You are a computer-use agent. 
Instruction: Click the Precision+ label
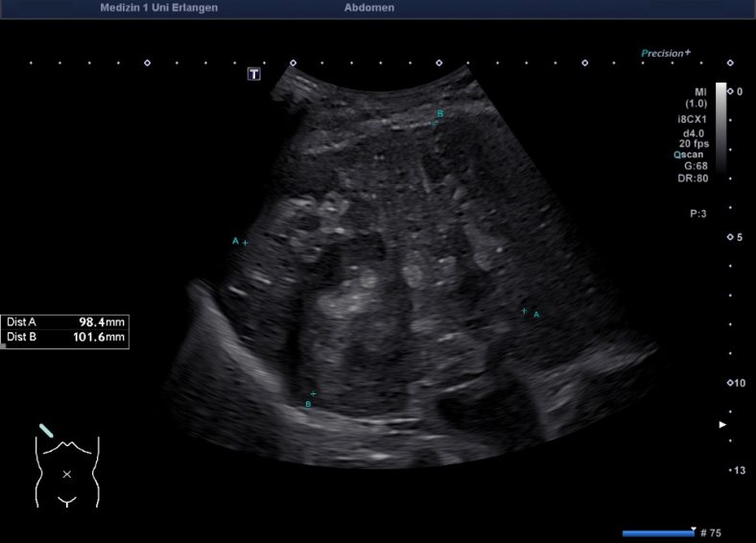(666, 54)
